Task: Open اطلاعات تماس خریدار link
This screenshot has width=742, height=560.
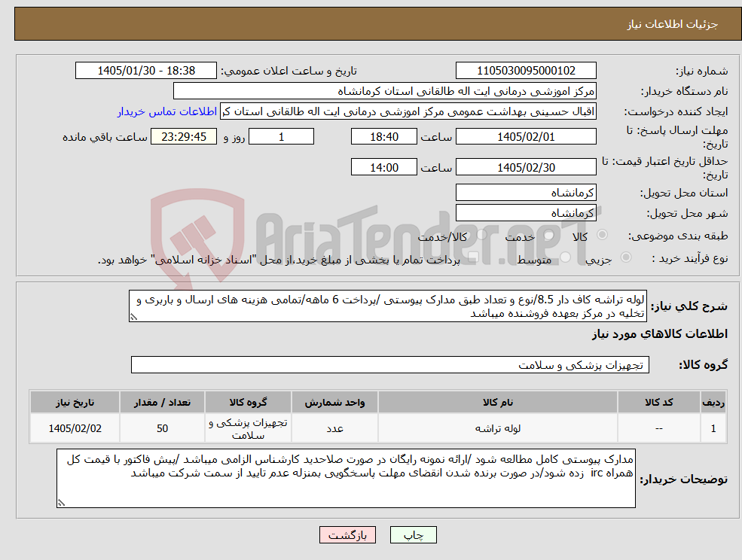Action: point(167,111)
